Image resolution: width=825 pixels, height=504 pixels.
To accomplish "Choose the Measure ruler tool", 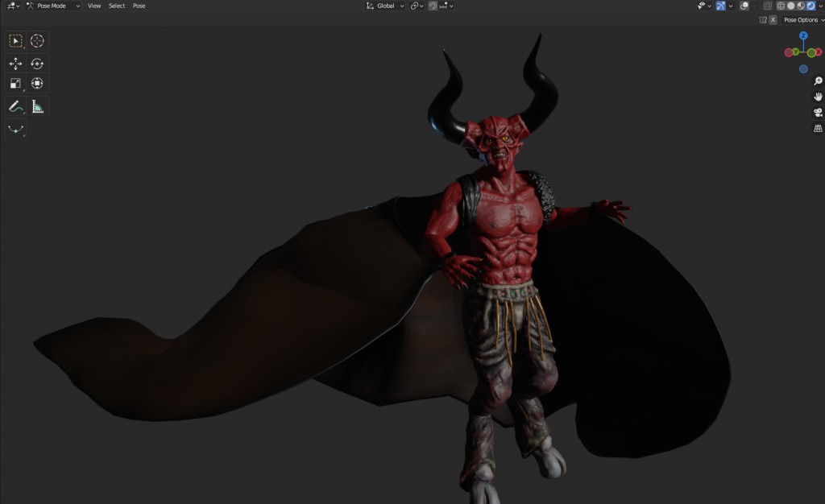I will point(37,107).
